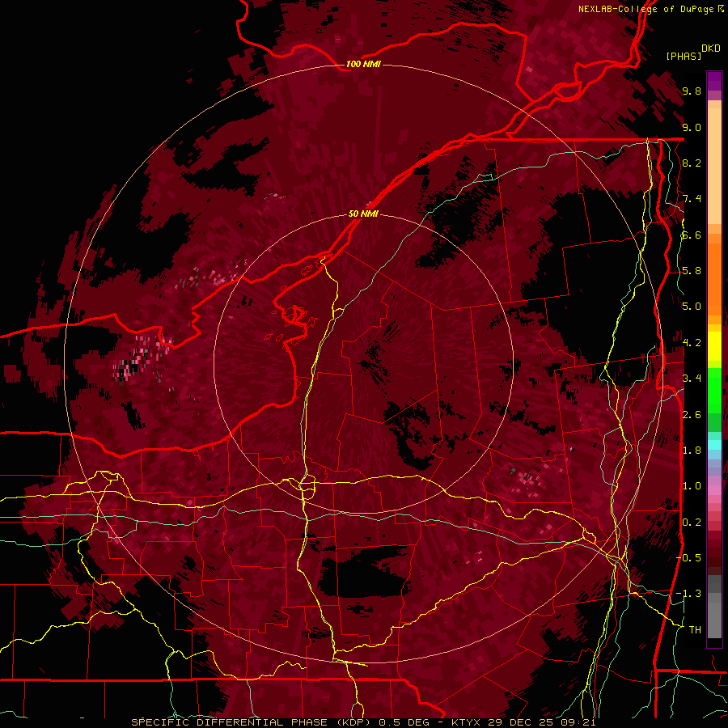Click the 9.0 value on the color scale

pos(692,128)
